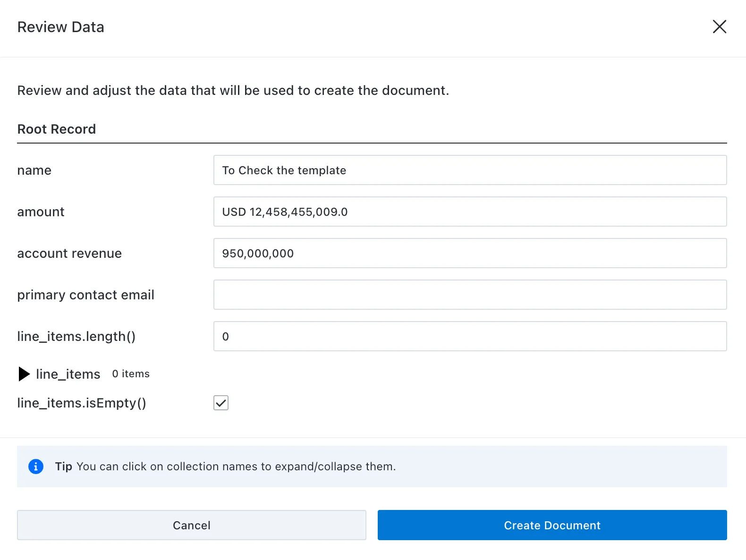
Task: Click into the primary contact email field
Action: (x=470, y=295)
